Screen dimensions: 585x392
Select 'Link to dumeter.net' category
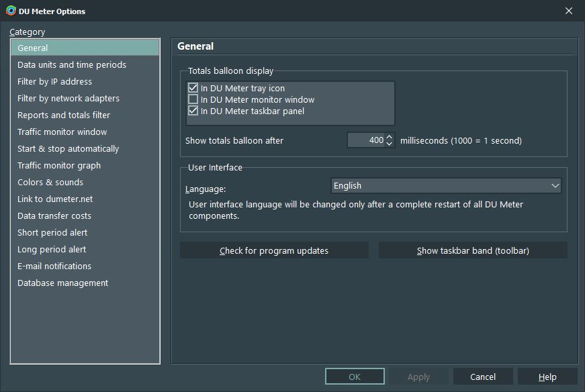click(x=85, y=199)
